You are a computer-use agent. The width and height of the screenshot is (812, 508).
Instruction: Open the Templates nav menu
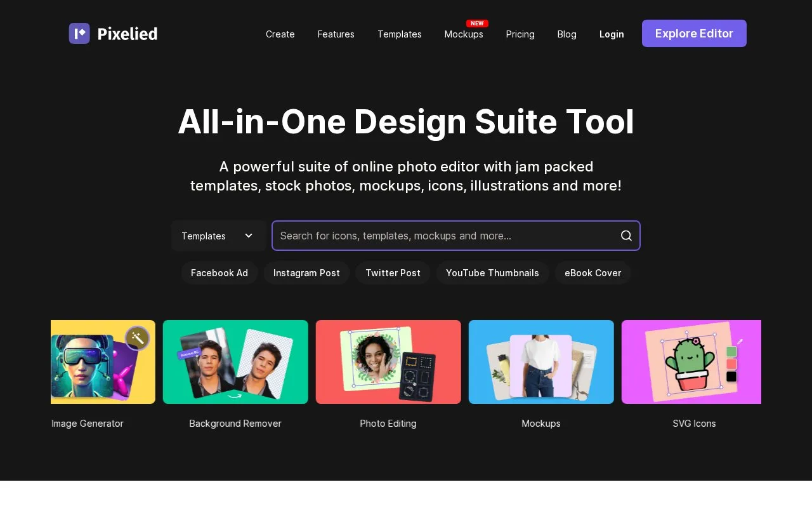pyautogui.click(x=400, y=34)
